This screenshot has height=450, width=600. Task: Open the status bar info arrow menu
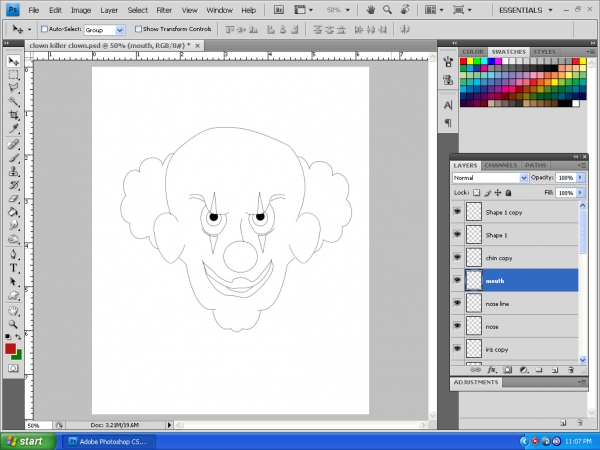point(170,425)
